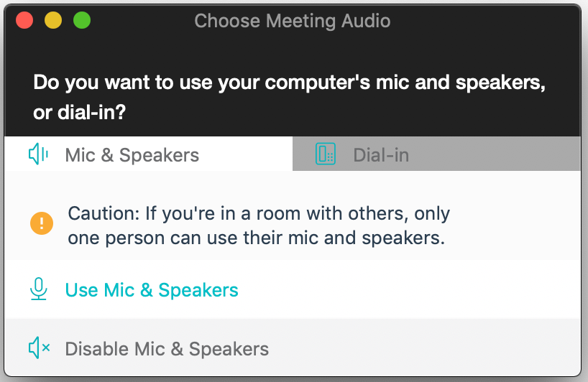The height and width of the screenshot is (382, 588).
Task: Click the teal microphone icon
Action: click(38, 289)
